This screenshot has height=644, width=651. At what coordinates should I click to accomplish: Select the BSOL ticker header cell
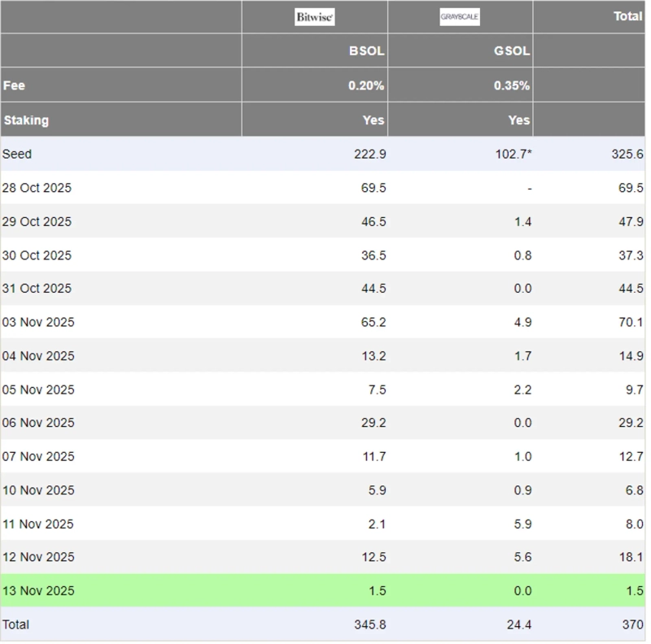366,50
